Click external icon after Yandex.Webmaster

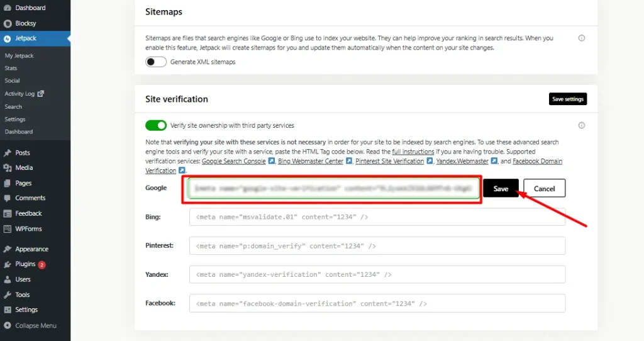494,160
